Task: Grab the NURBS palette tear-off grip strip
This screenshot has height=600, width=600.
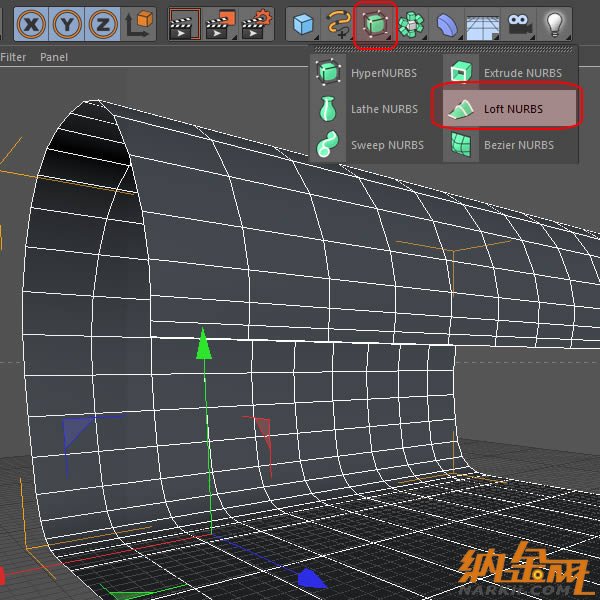Action: (444, 49)
